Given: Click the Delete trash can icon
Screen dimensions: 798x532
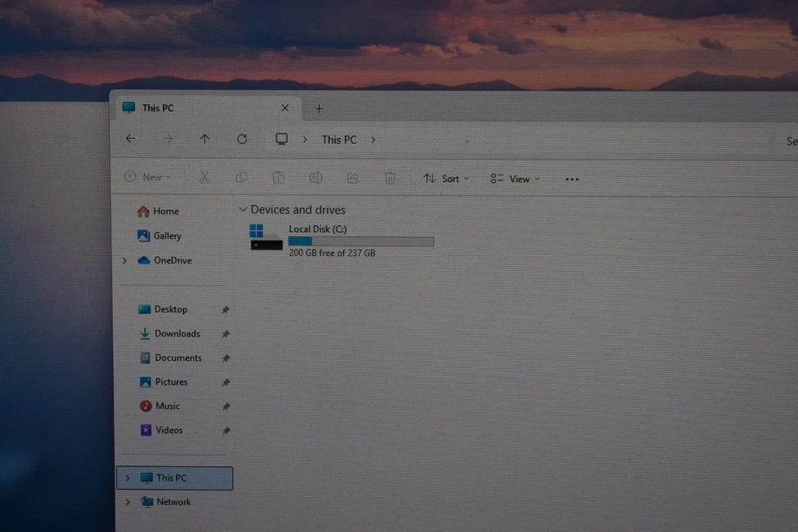Looking at the screenshot, I should [x=390, y=178].
